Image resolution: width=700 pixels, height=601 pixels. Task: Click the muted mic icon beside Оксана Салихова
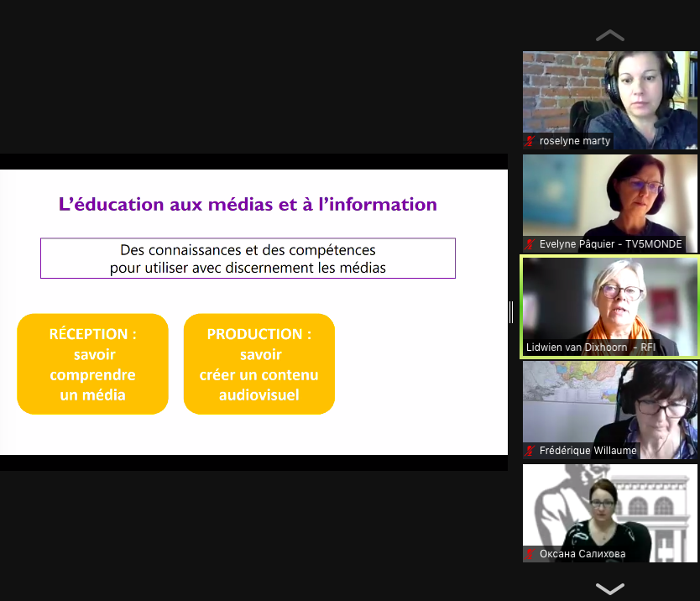(530, 554)
